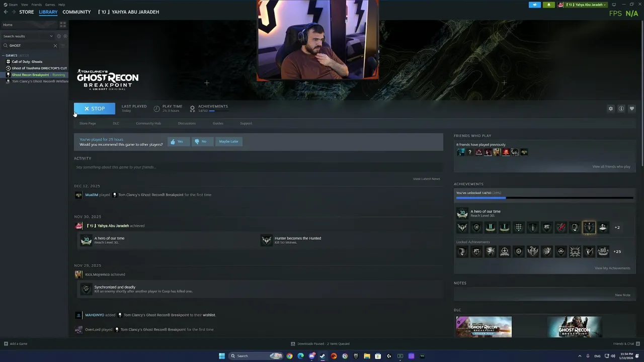This screenshot has height=362, width=644.
Task: Click the +2 unlocked achievements badge
Action: click(x=617, y=227)
